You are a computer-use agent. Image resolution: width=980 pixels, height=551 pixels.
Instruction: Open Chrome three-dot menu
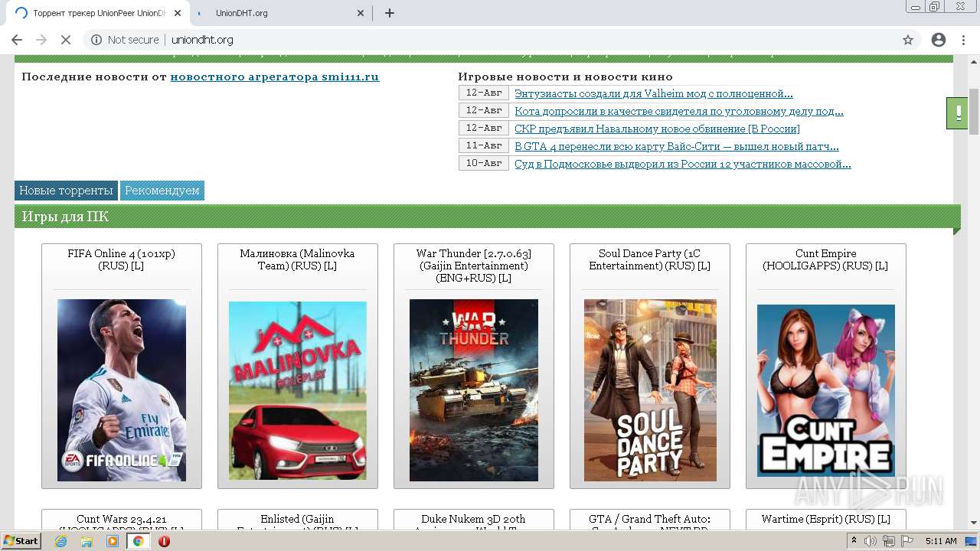[964, 40]
